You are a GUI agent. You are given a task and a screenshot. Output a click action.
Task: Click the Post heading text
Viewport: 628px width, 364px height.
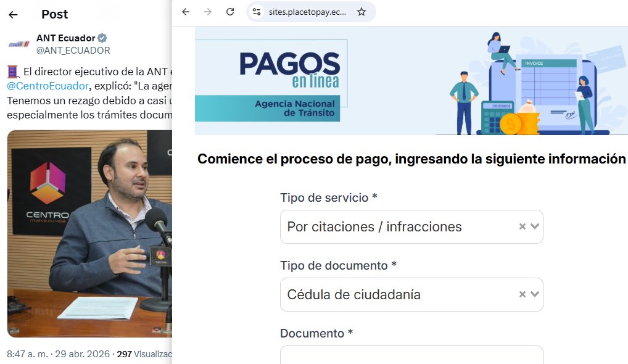click(x=55, y=14)
